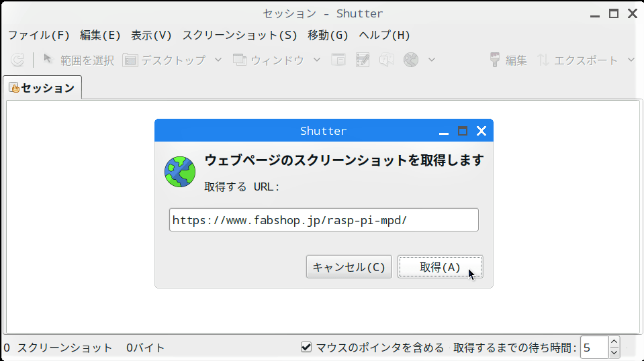Toggle マウスのポインタを含める checkbox

click(306, 348)
